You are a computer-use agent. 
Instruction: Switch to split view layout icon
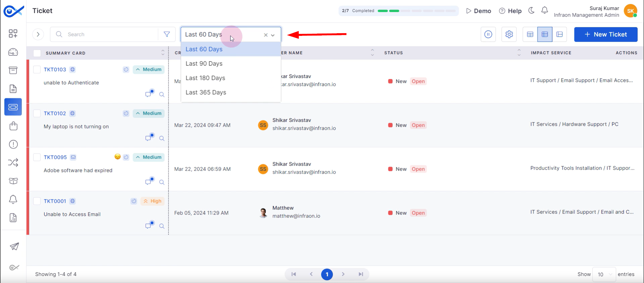pos(559,34)
